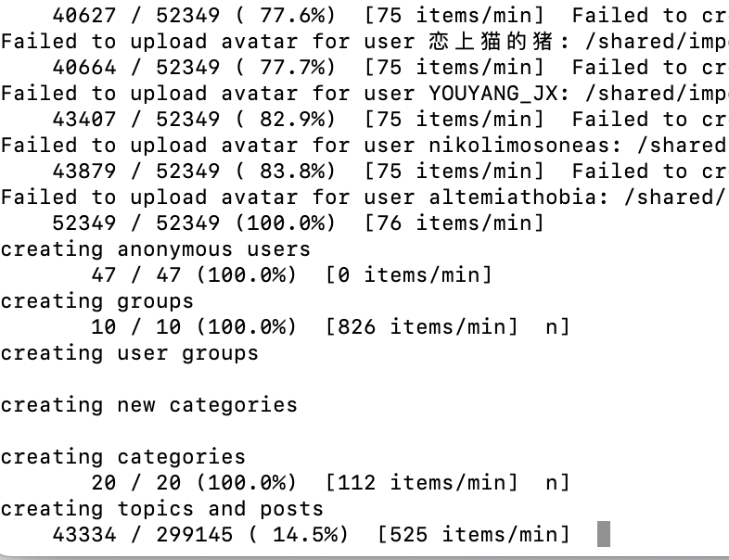
Task: Click the "creating new categories" line
Action: 148,405
